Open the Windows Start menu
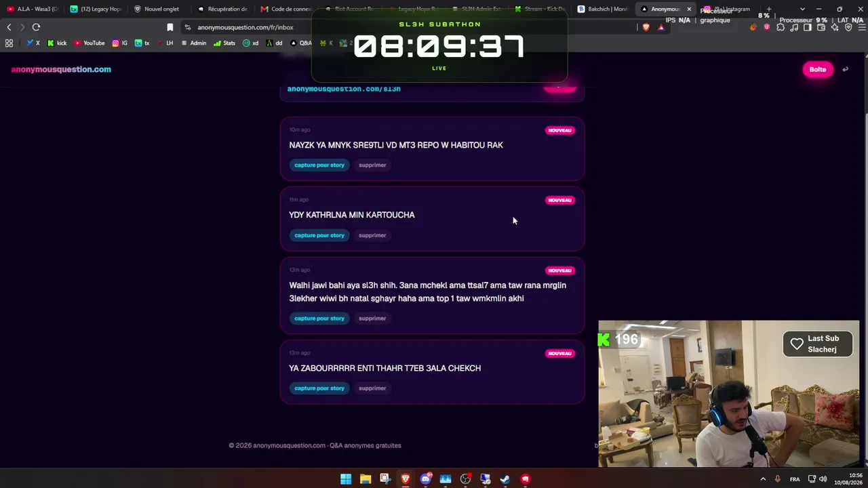The width and height of the screenshot is (868, 488). tap(346, 479)
